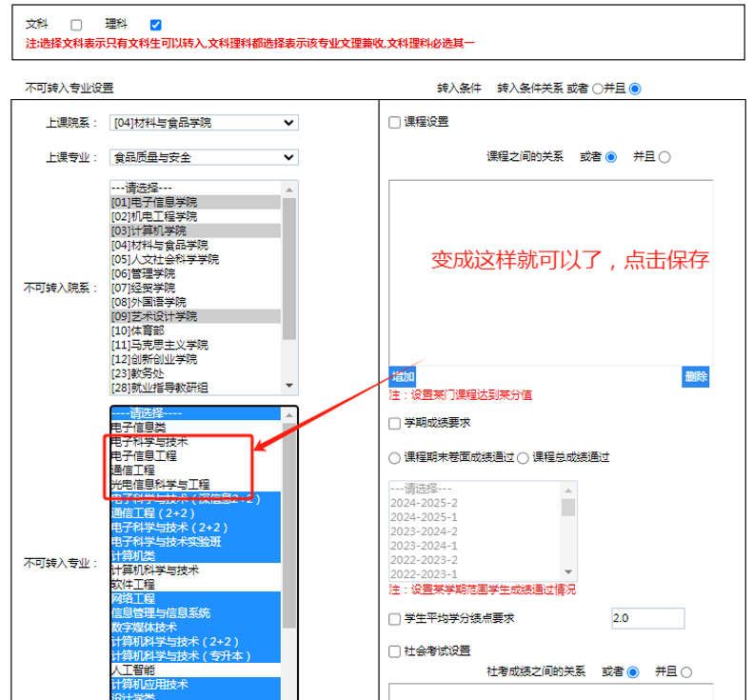753x700 pixels.
Task: Select 计算机应用技术 in major list
Action: coord(195,684)
